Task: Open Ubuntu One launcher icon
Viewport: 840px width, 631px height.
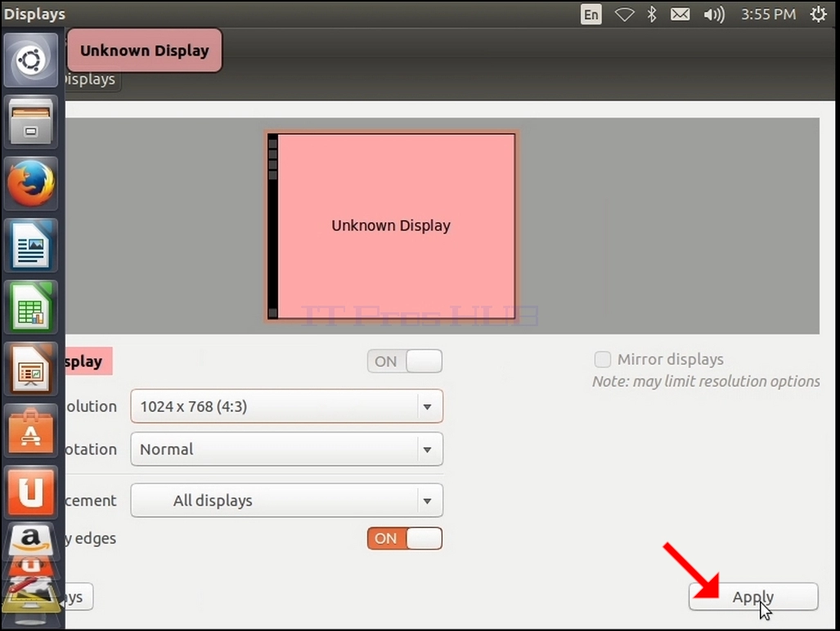Action: point(30,492)
